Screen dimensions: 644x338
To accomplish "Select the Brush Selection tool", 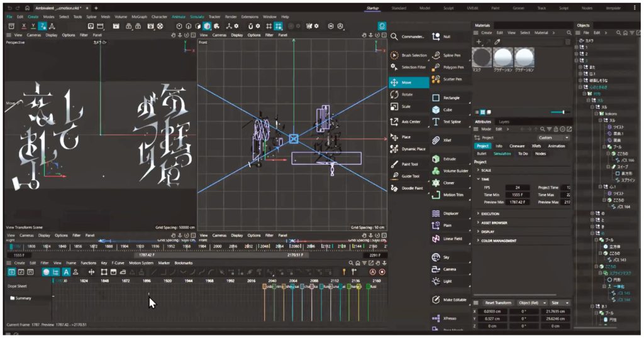I will 409,55.
